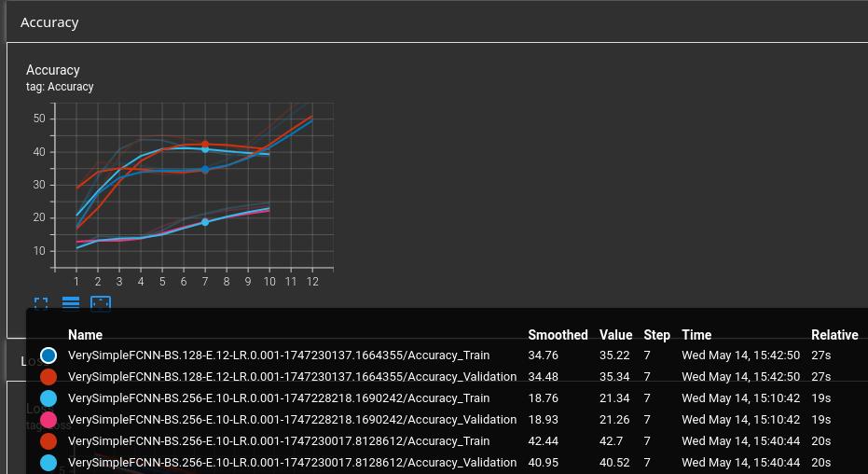This screenshot has height=474, width=868.
Task: Toggle full-size view of Accuracy chart
Action: pos(41,303)
